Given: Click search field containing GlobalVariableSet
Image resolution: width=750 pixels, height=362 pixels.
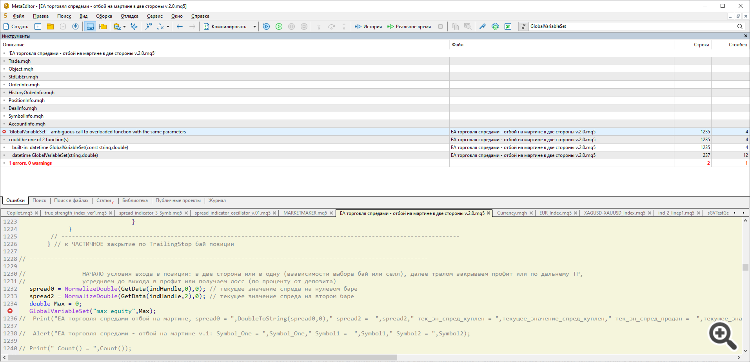Looking at the screenshot, I should coord(631,27).
